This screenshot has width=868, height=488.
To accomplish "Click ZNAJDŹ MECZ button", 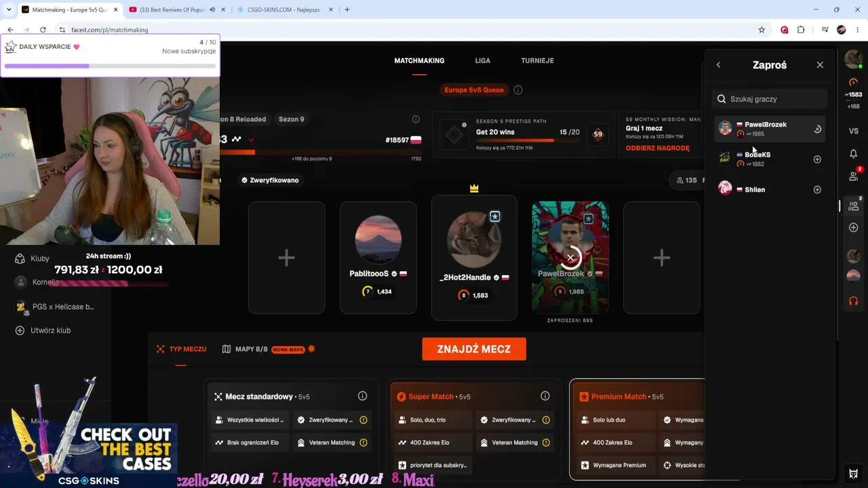I will 474,349.
